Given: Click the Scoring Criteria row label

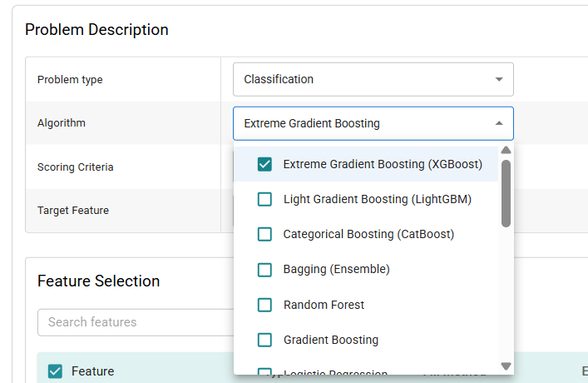Looking at the screenshot, I should (76, 167).
